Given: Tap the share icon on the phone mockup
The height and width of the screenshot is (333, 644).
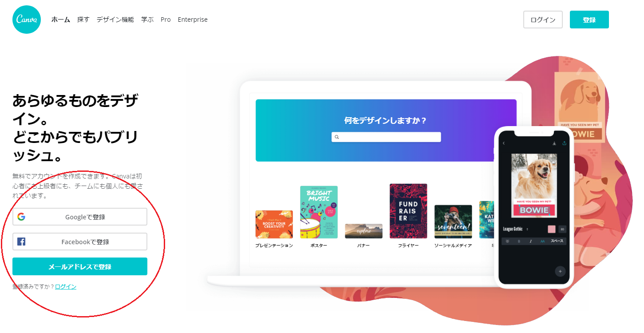Looking at the screenshot, I should 565,143.
